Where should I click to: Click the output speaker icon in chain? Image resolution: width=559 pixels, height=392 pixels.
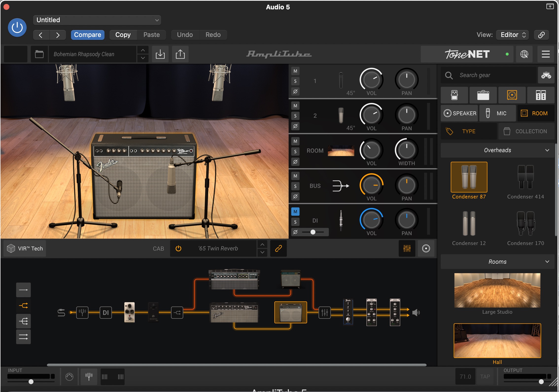coord(416,312)
